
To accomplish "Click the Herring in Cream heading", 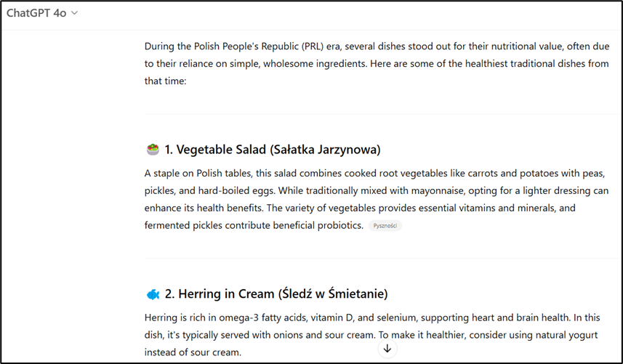I will [x=276, y=294].
